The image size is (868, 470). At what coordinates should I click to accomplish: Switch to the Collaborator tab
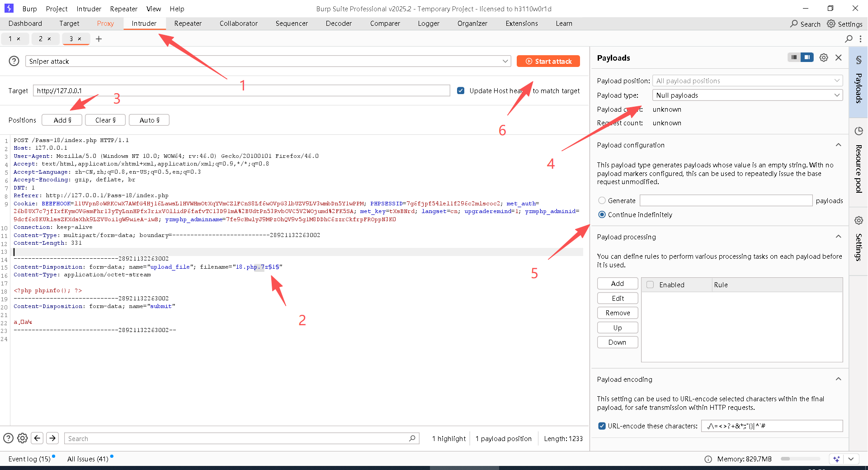click(x=239, y=24)
